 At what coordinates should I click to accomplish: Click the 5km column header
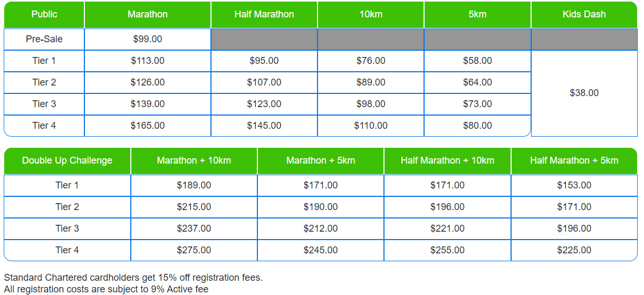[x=477, y=15]
